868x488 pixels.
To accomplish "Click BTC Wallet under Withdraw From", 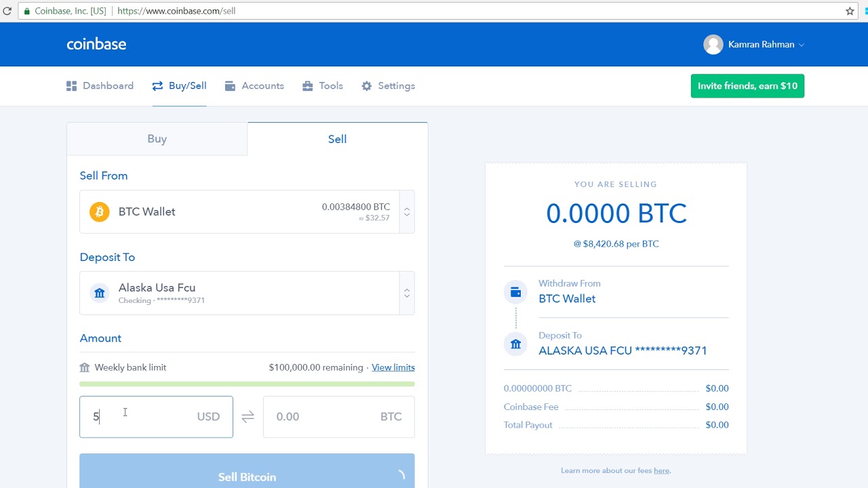I will point(567,298).
